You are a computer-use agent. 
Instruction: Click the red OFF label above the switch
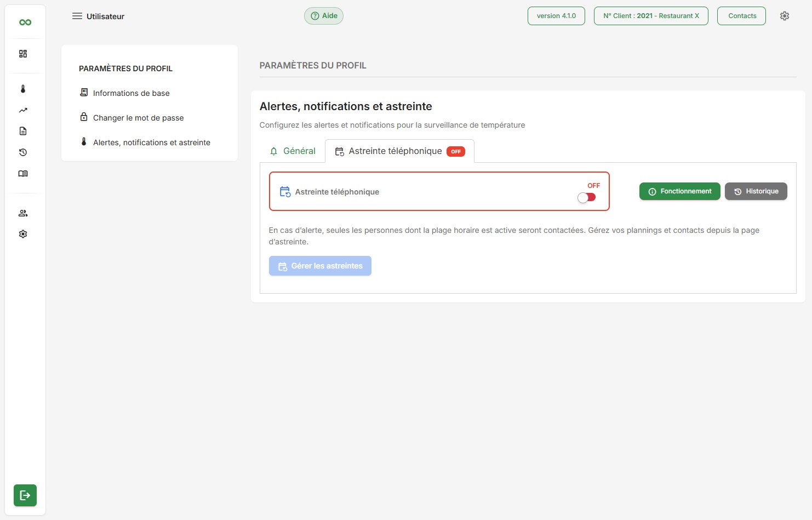click(594, 186)
